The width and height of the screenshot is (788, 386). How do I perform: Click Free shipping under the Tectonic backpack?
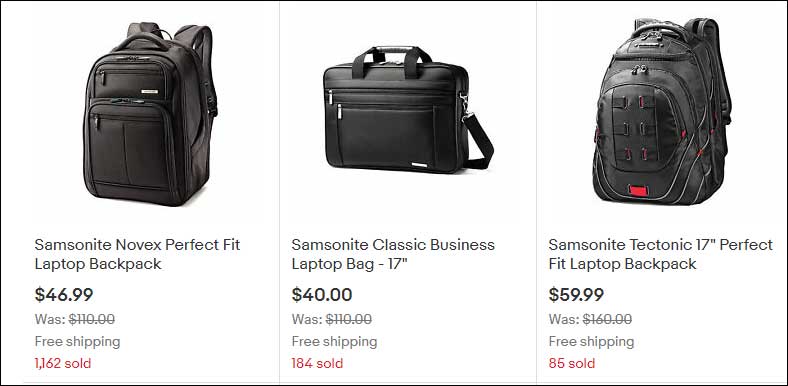point(591,342)
